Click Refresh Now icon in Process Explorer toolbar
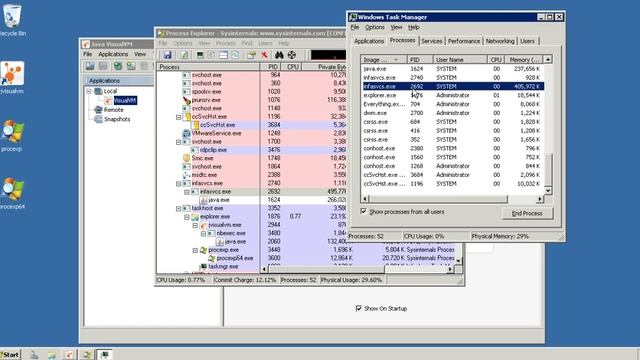The width and height of the screenshot is (640, 360). [184, 55]
